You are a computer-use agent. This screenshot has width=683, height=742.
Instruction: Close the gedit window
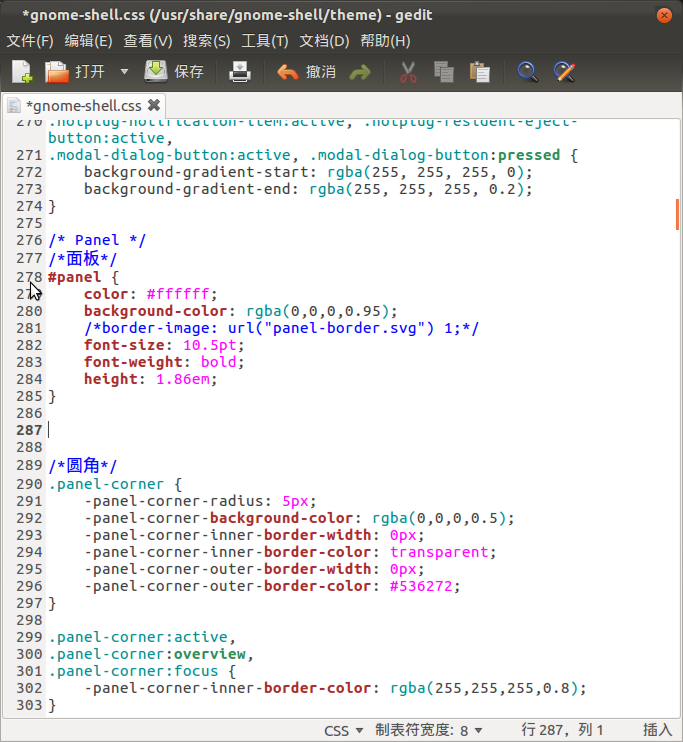point(664,15)
